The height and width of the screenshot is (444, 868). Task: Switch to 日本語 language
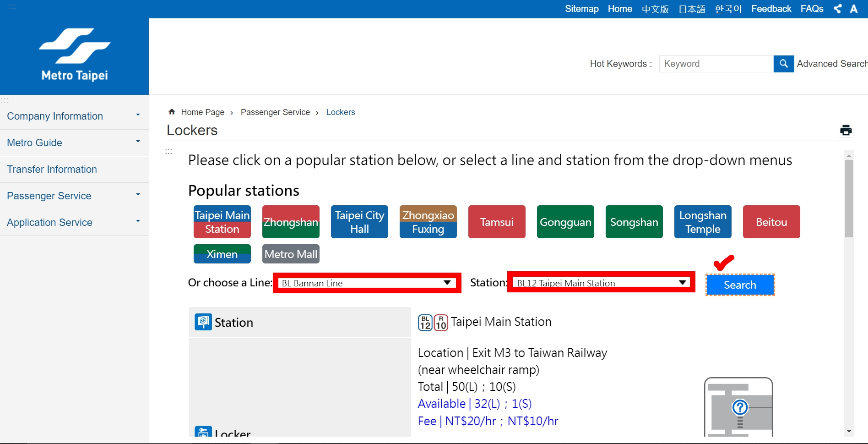click(692, 9)
